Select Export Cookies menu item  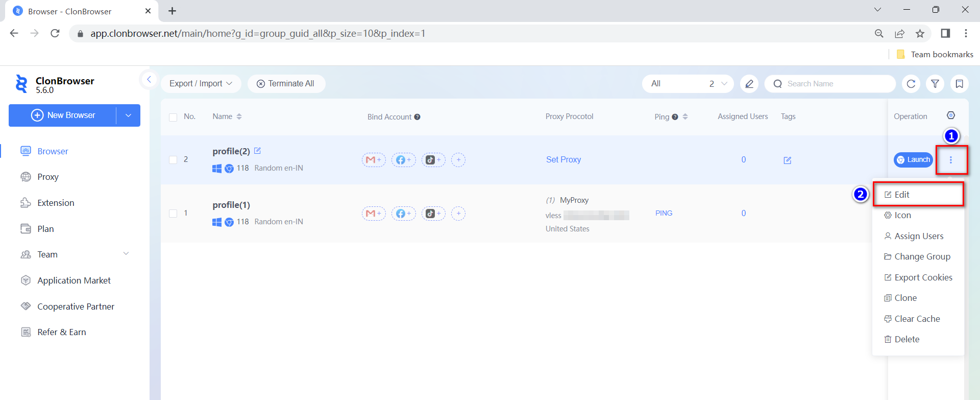pos(923,277)
